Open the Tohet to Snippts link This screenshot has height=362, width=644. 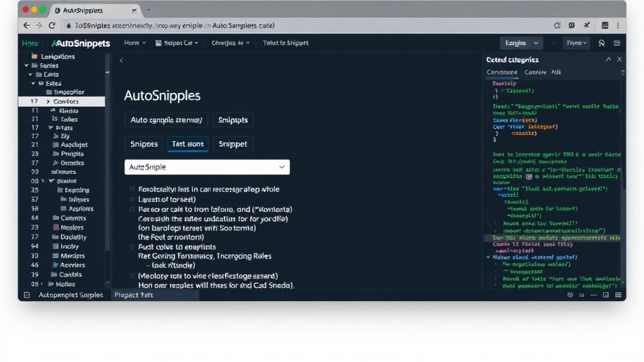point(286,43)
